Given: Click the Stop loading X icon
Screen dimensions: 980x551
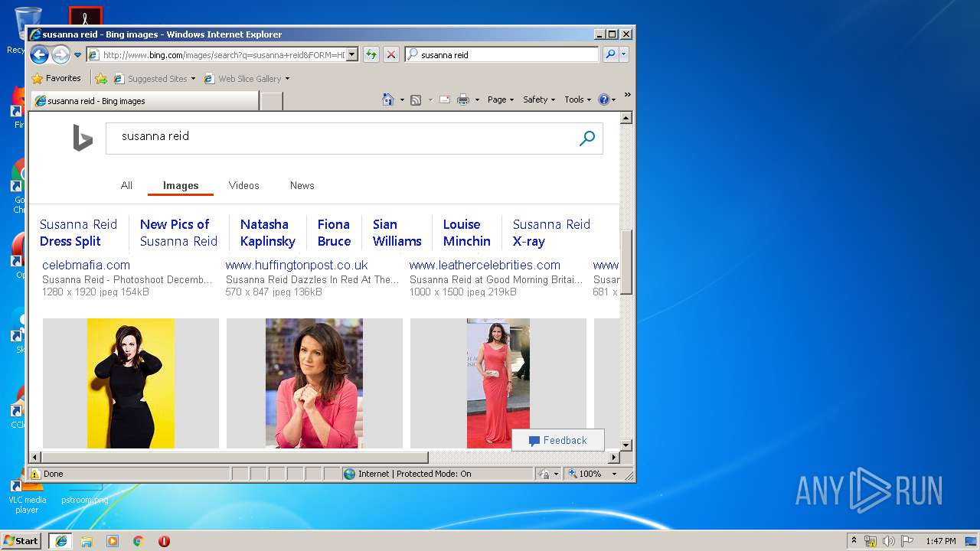Looking at the screenshot, I should point(390,54).
